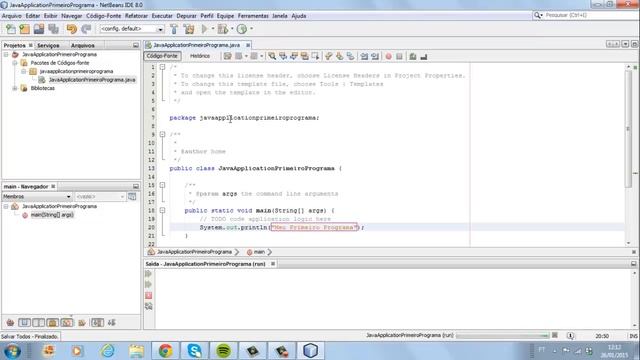640x360 pixels.
Task: Click the Save All toolbar icon
Action: point(53,29)
